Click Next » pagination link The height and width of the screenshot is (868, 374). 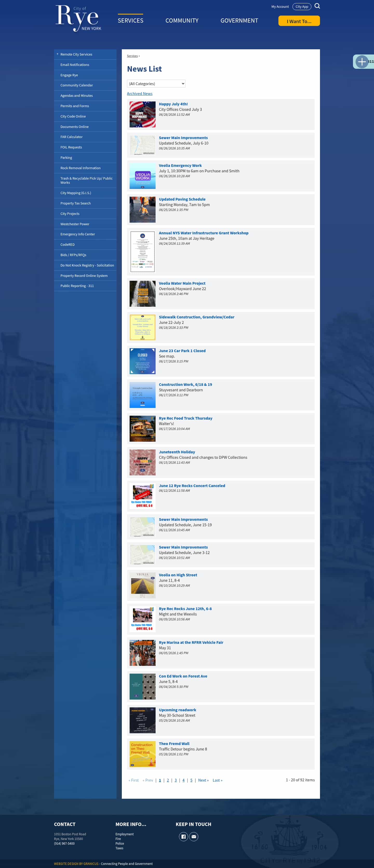[203, 780]
